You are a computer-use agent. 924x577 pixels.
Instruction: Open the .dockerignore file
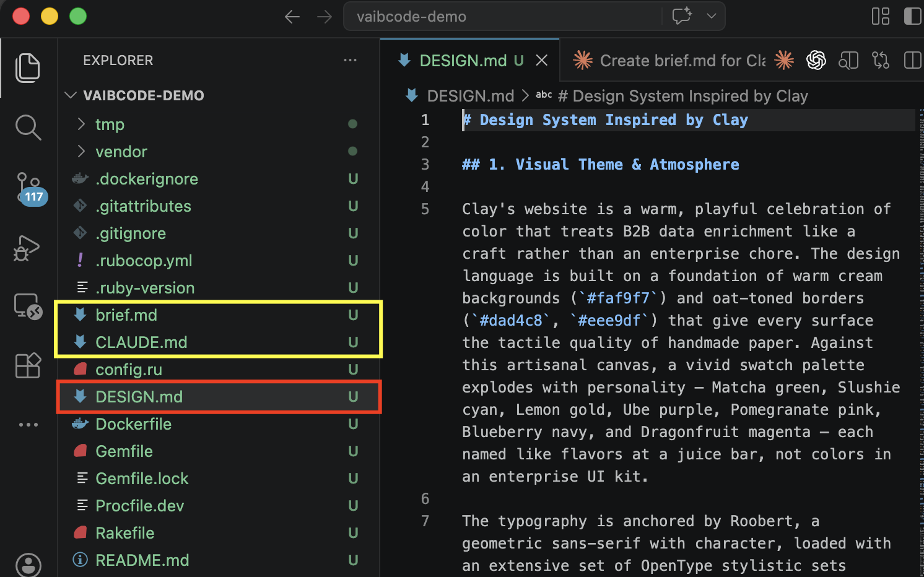(218, 179)
